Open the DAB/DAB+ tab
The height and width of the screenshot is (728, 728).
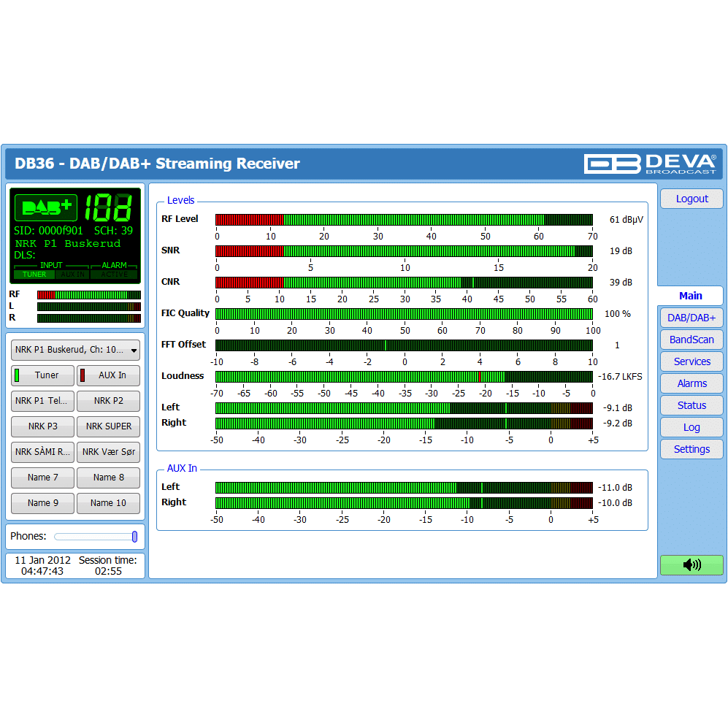[x=691, y=318]
